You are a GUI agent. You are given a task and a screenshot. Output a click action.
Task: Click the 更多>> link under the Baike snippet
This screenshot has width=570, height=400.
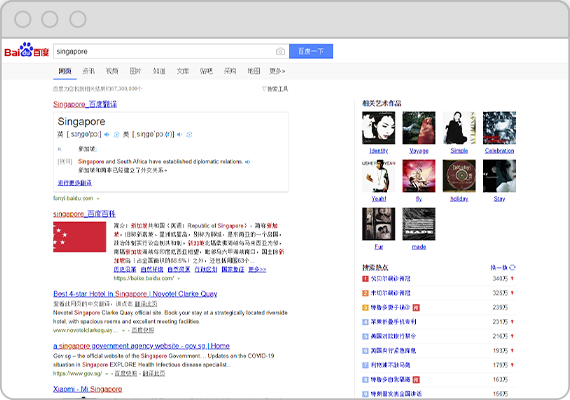pyautogui.click(x=257, y=269)
